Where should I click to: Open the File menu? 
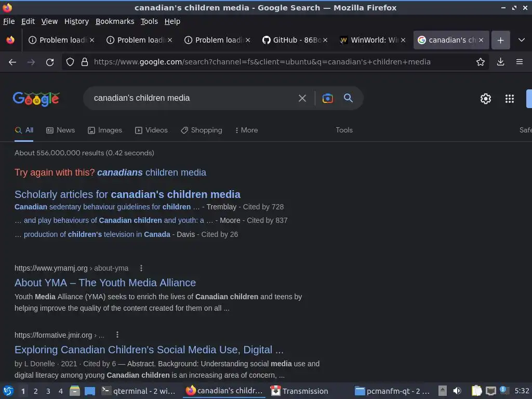point(9,21)
